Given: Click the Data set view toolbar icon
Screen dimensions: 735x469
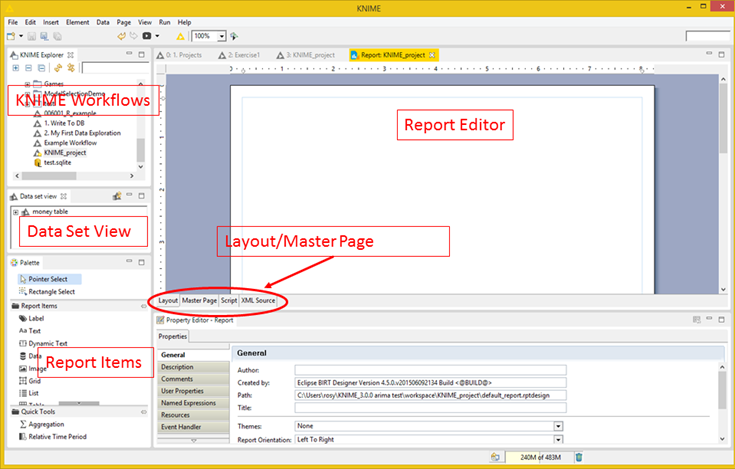Looking at the screenshot, I should (x=117, y=196).
